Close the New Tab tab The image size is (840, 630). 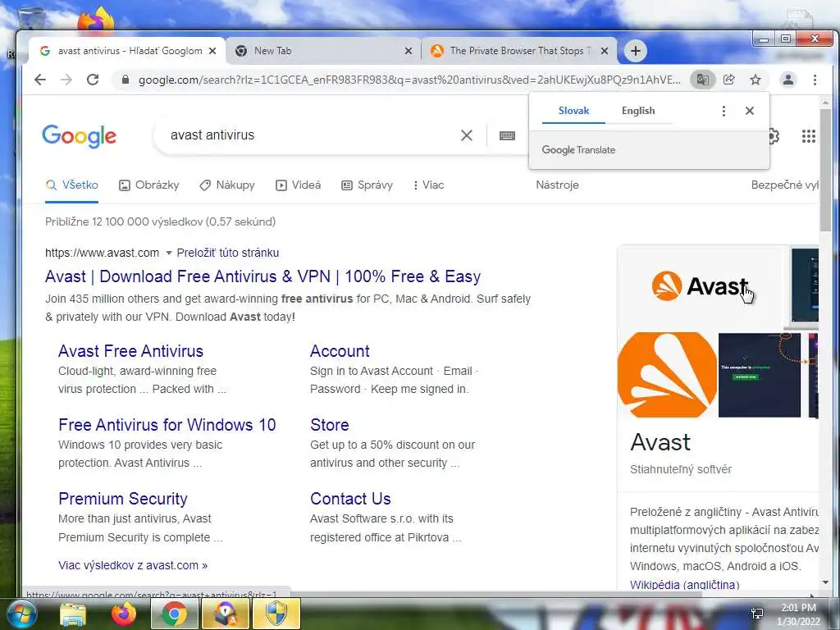(x=409, y=51)
